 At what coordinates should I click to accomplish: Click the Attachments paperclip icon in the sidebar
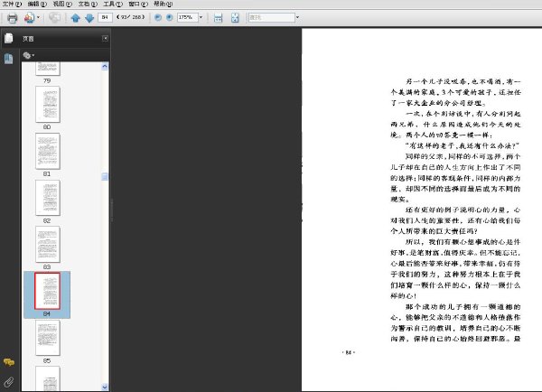click(x=9, y=382)
